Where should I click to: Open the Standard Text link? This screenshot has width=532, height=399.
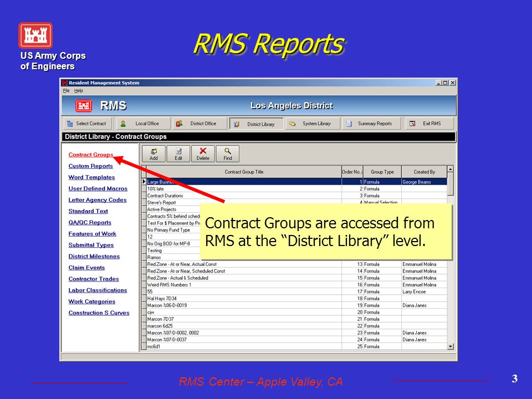click(x=88, y=211)
